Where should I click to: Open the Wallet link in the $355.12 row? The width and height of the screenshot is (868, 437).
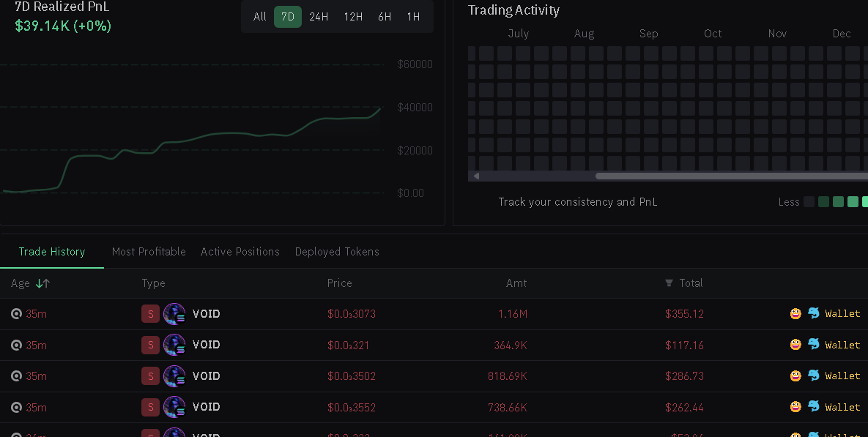point(842,313)
